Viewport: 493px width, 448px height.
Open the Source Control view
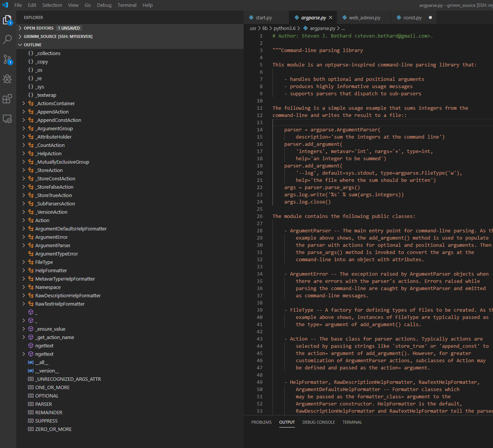[8, 59]
